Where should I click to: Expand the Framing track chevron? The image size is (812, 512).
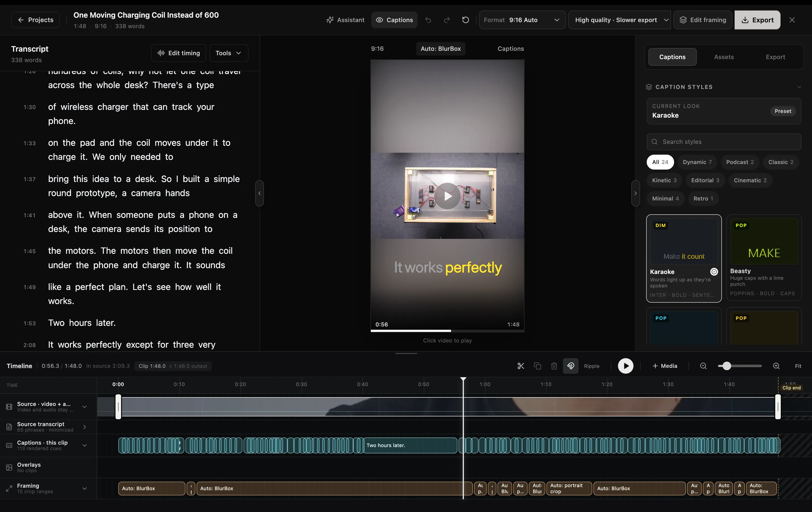pyautogui.click(x=84, y=489)
